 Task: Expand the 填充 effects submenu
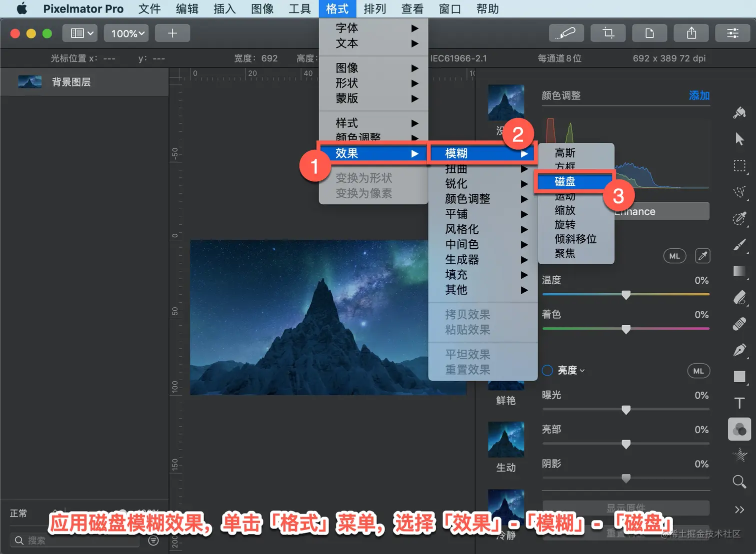[x=483, y=275]
